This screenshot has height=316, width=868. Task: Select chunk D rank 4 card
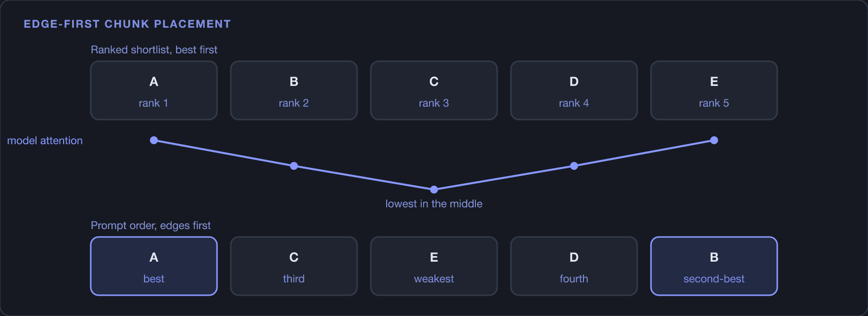pyautogui.click(x=574, y=90)
